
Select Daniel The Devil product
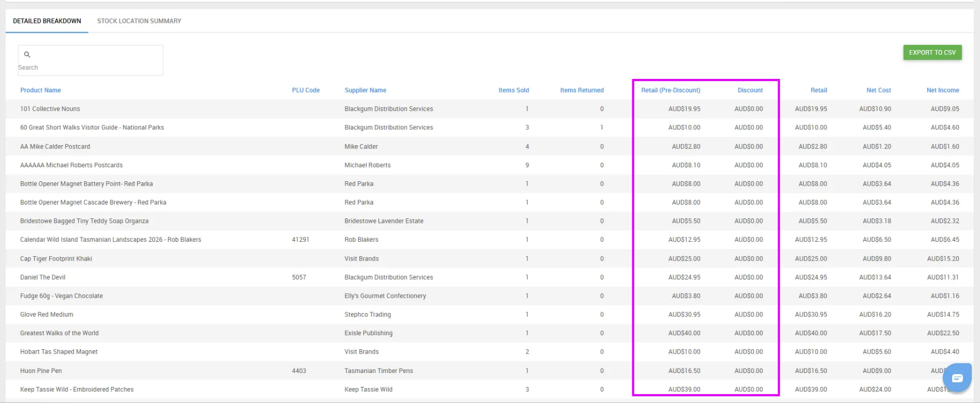pos(43,277)
